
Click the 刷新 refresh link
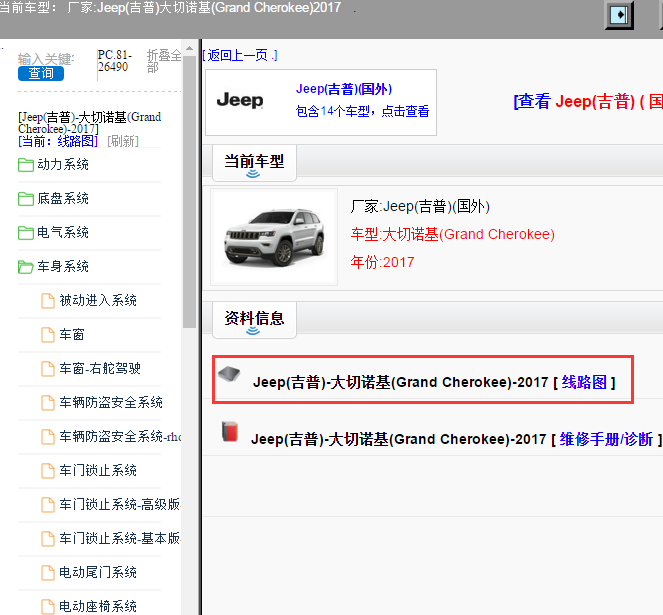click(123, 141)
